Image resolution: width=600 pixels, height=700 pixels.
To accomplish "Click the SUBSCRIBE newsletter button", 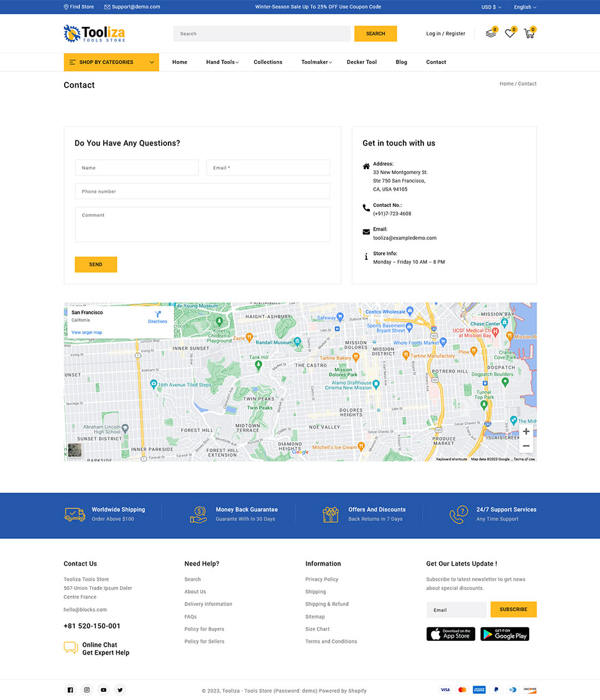I will [x=513, y=609].
